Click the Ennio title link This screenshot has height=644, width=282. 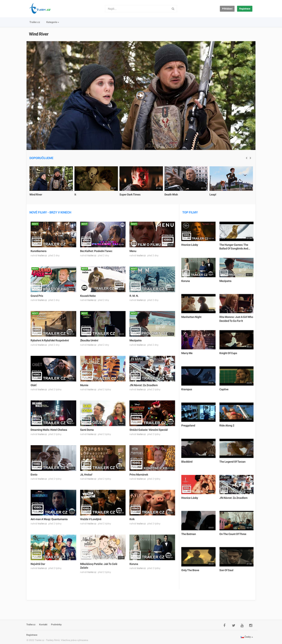[x=34, y=475]
